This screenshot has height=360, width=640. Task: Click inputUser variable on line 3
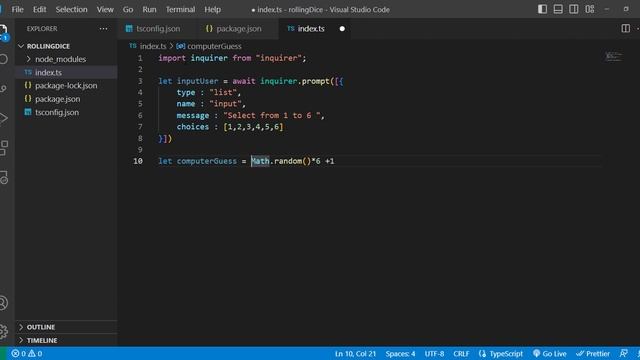pyautogui.click(x=198, y=81)
